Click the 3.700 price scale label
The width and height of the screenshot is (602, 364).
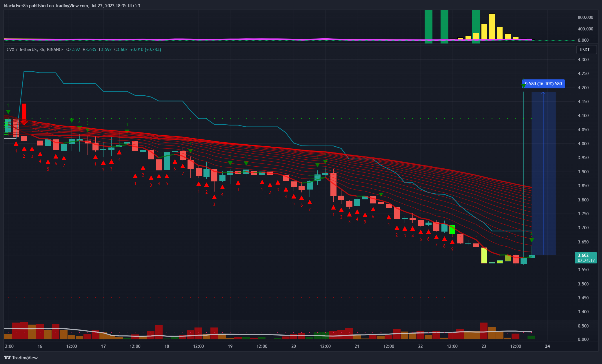[x=583, y=228]
